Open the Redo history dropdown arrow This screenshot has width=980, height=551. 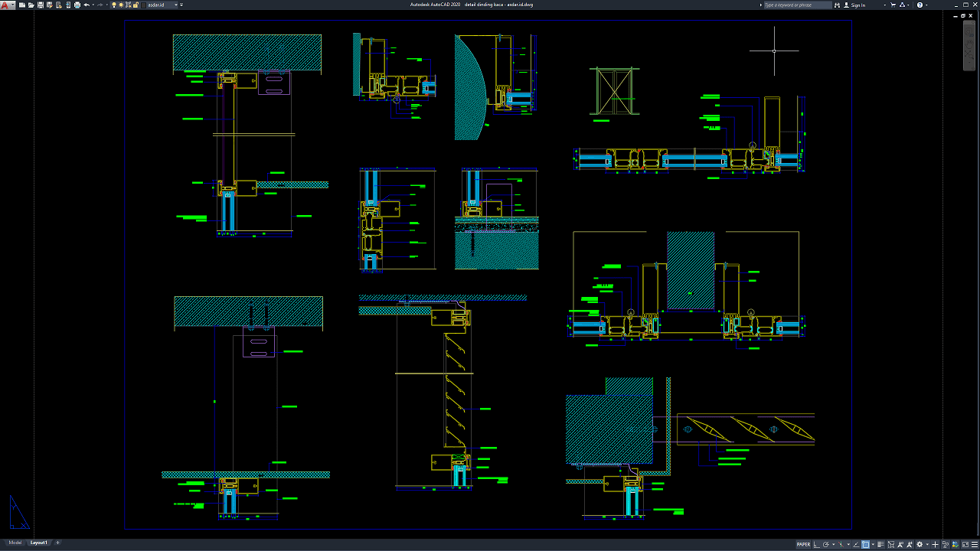[x=106, y=5]
